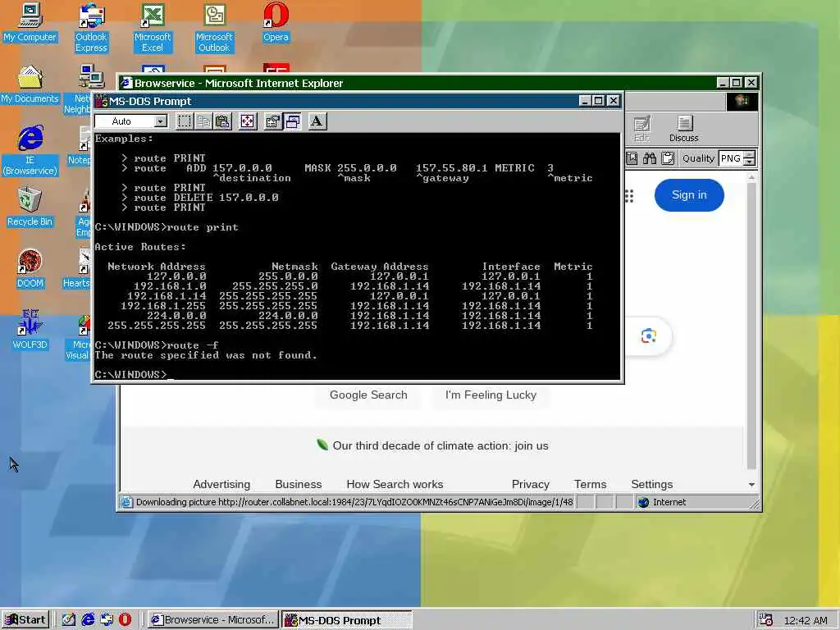This screenshot has height=630, width=840.
Task: Click the I'm Feeling Lucky button
Action: click(491, 395)
